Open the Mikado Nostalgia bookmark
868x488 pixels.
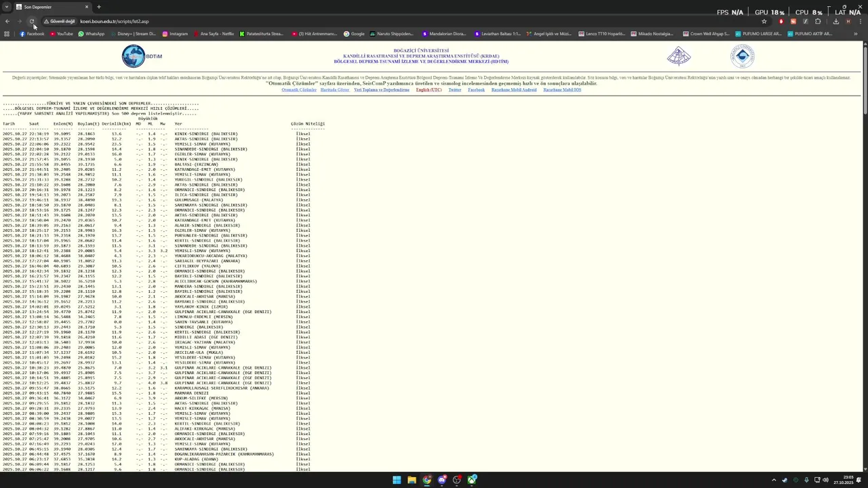click(652, 34)
